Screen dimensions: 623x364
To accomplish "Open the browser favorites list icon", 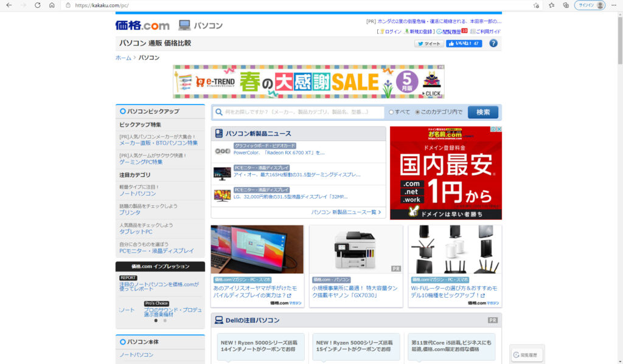I will click(x=551, y=5).
